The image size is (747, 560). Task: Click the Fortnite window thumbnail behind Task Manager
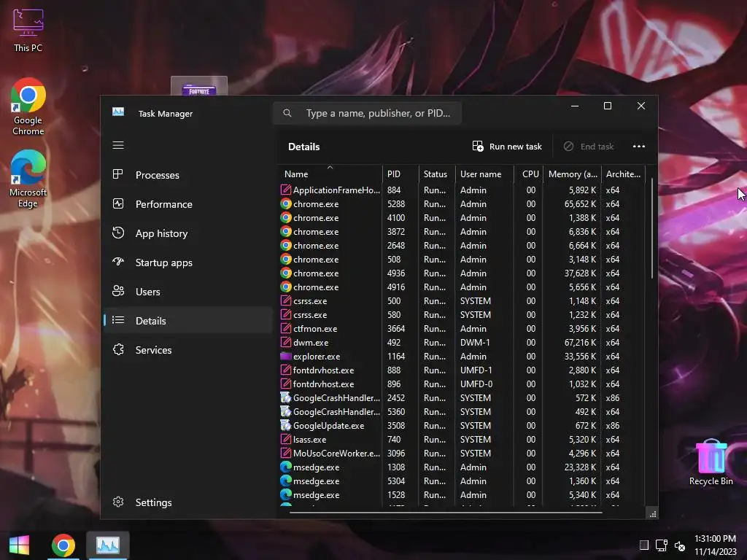click(x=199, y=86)
